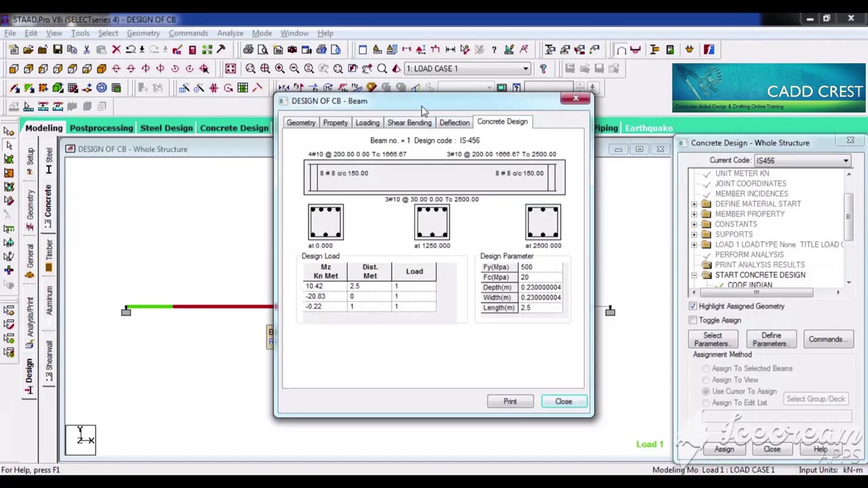
Task: Collapse the START CONCRETE DESIGN node
Action: click(x=694, y=275)
